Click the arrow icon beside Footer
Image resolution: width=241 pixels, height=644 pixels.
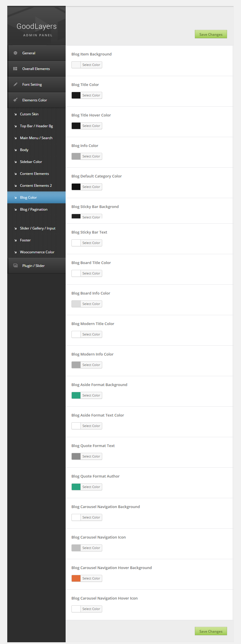point(15,241)
